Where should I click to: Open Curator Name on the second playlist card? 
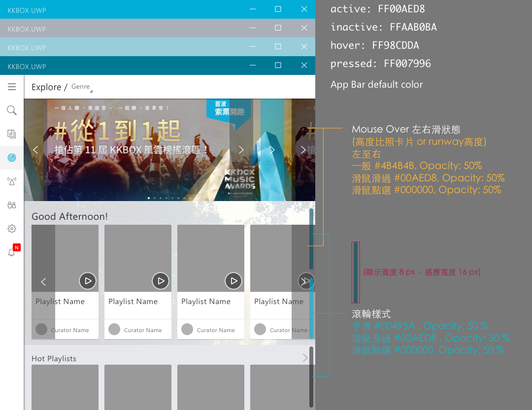143,330
